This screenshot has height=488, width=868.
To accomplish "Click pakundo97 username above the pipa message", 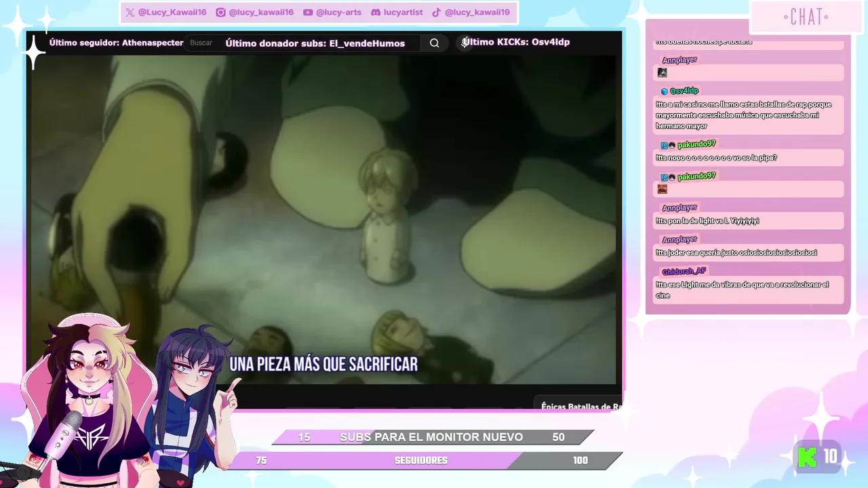I will (x=696, y=144).
